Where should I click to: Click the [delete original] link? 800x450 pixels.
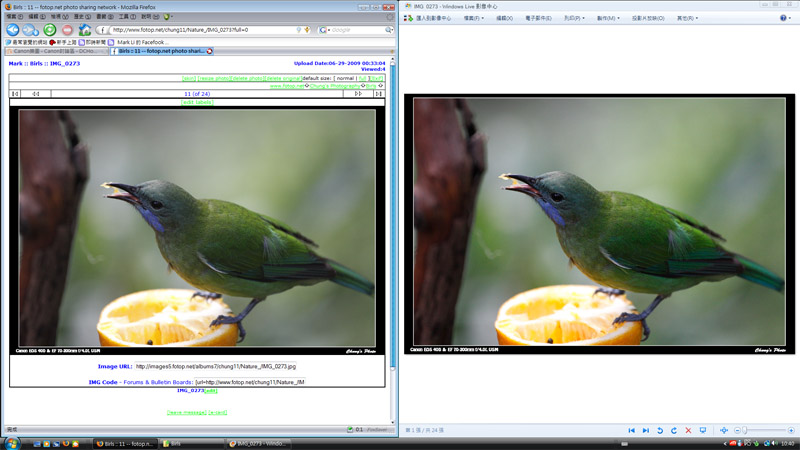coord(283,79)
